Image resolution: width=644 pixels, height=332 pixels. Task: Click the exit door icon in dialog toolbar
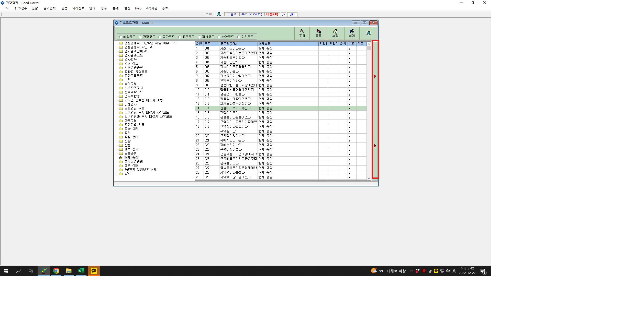point(368,33)
